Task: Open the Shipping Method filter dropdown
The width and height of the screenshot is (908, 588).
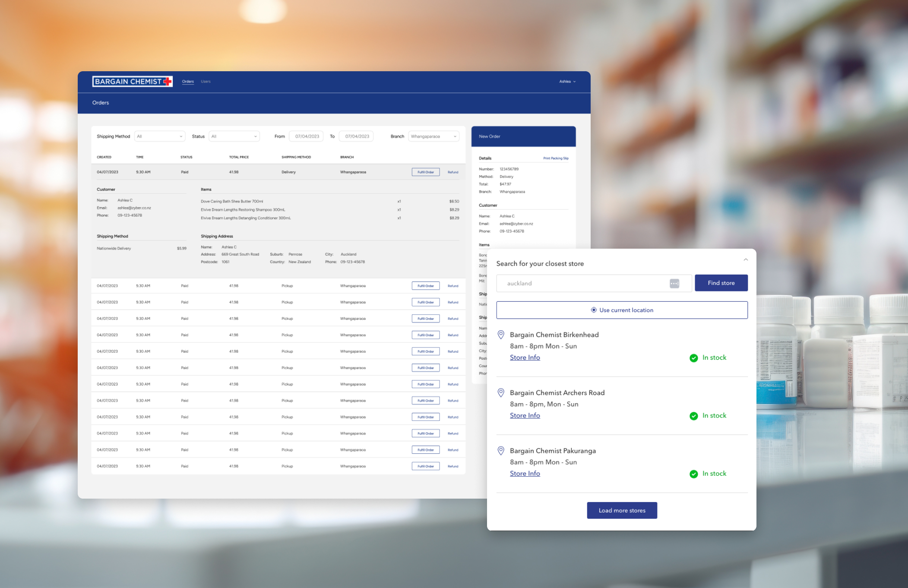Action: [x=160, y=136]
